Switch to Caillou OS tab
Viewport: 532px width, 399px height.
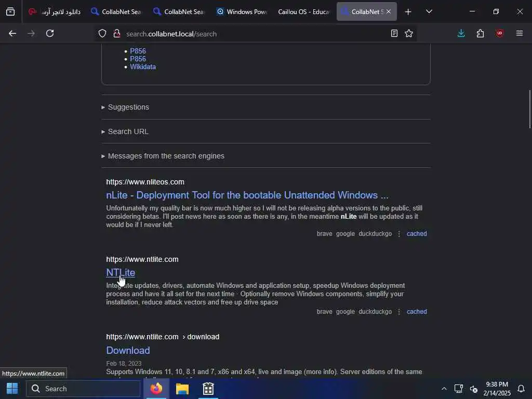[303, 11]
